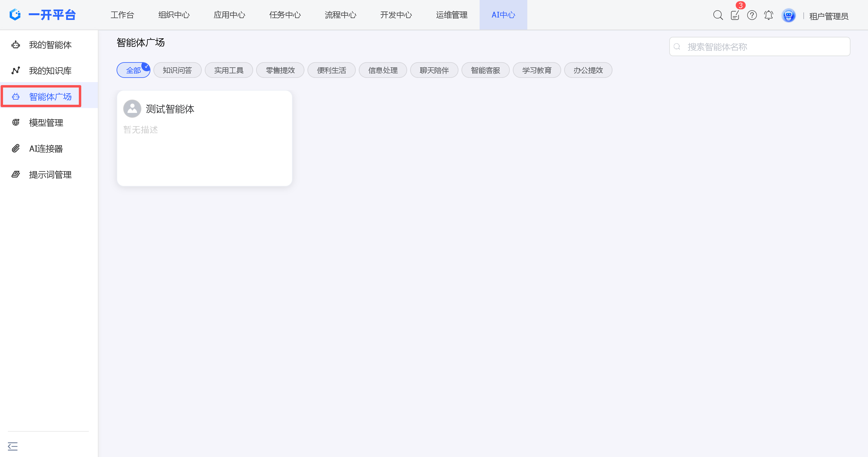Click 租户管理员 user name dropdown

[828, 16]
